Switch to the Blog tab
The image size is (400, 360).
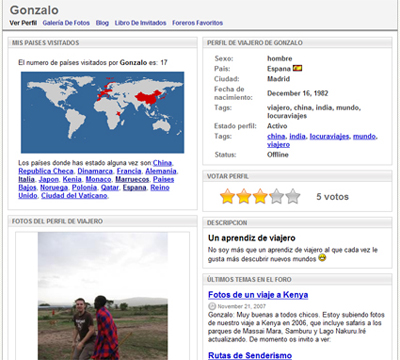tap(102, 23)
